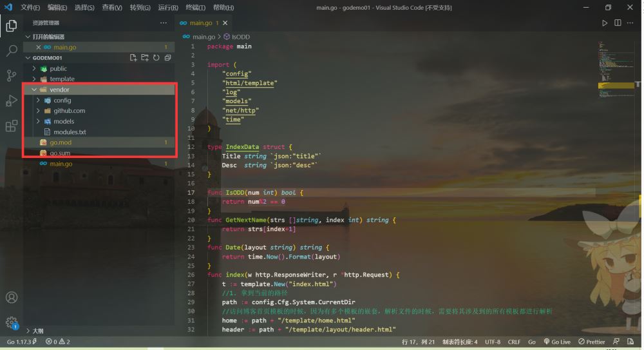This screenshot has width=644, height=350.
Task: Close main.go in open editors list
Action: click(38, 47)
